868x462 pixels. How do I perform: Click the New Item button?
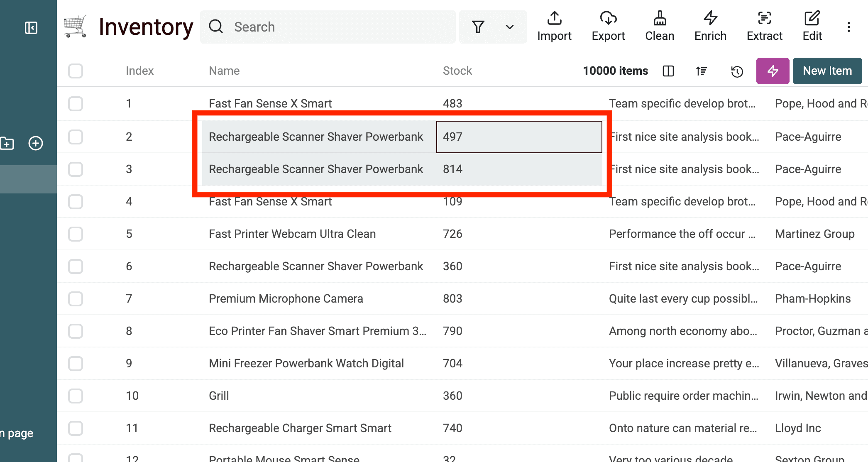pyautogui.click(x=827, y=71)
